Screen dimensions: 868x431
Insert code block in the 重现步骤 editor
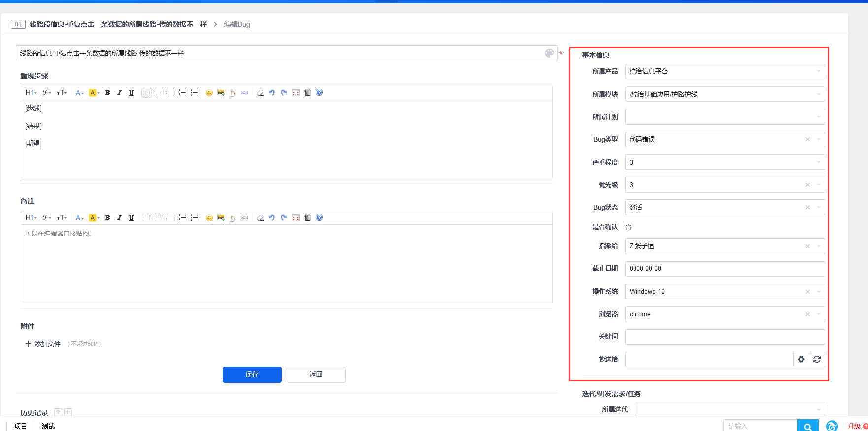click(233, 93)
